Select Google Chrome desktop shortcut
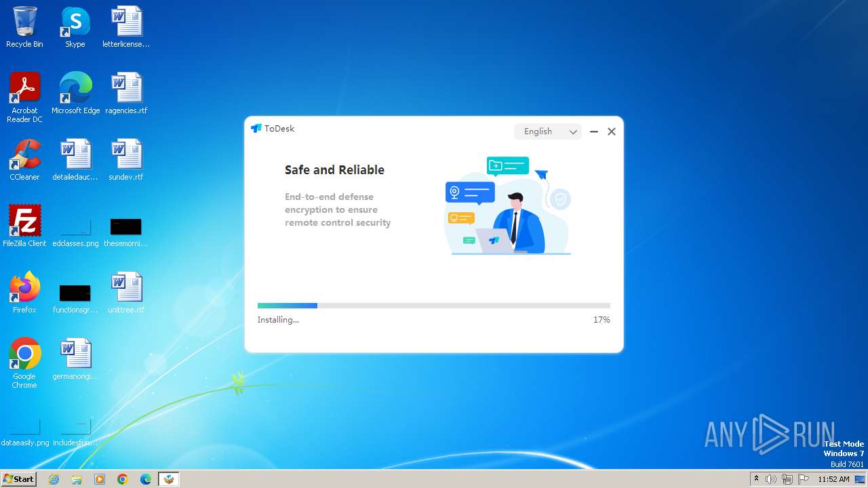The height and width of the screenshot is (488, 868). (x=24, y=363)
